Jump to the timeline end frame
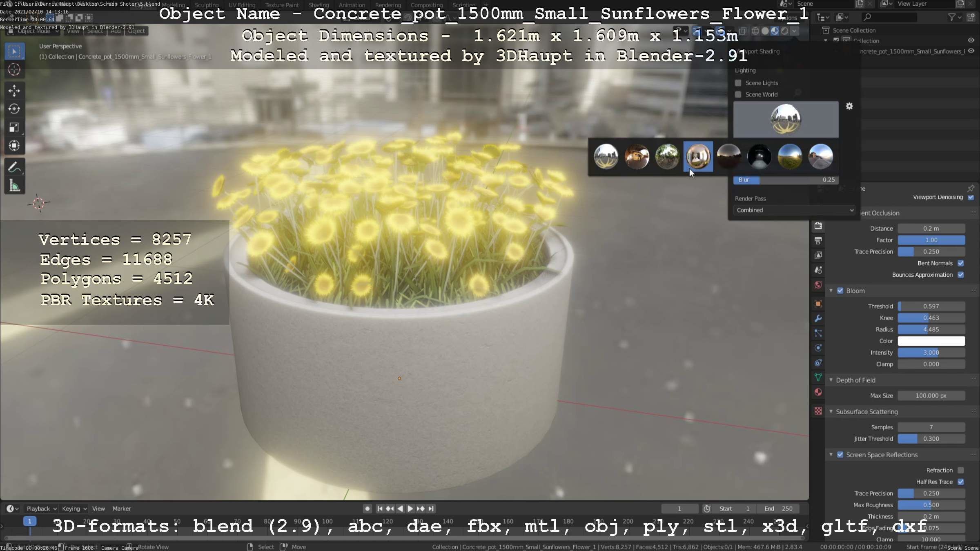Viewport: 980px width, 551px height. [431, 509]
